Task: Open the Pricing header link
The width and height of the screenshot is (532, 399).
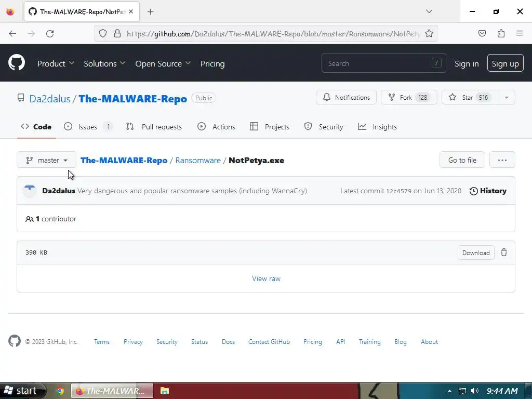Action: tap(212, 64)
